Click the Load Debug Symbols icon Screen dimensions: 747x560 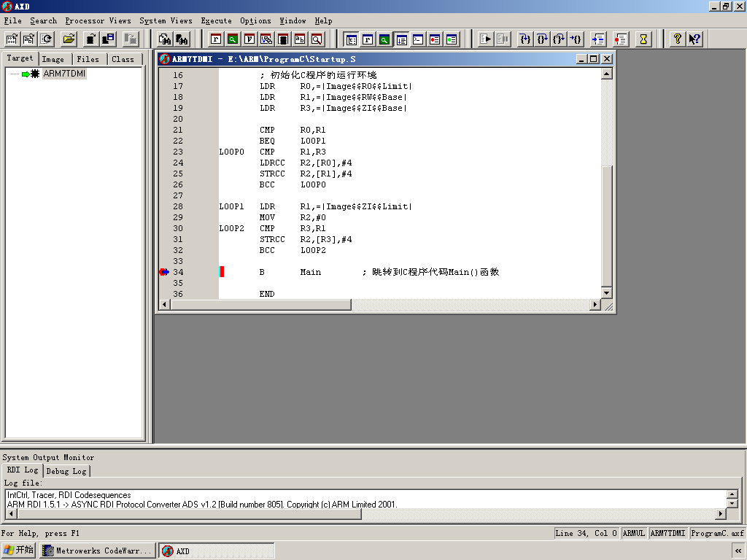click(29, 39)
